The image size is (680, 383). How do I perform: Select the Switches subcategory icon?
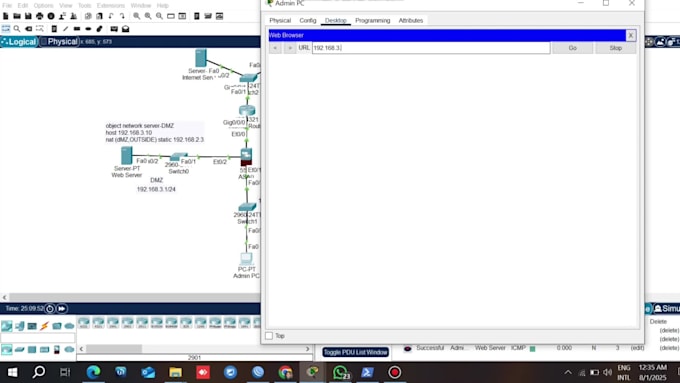tap(20, 349)
